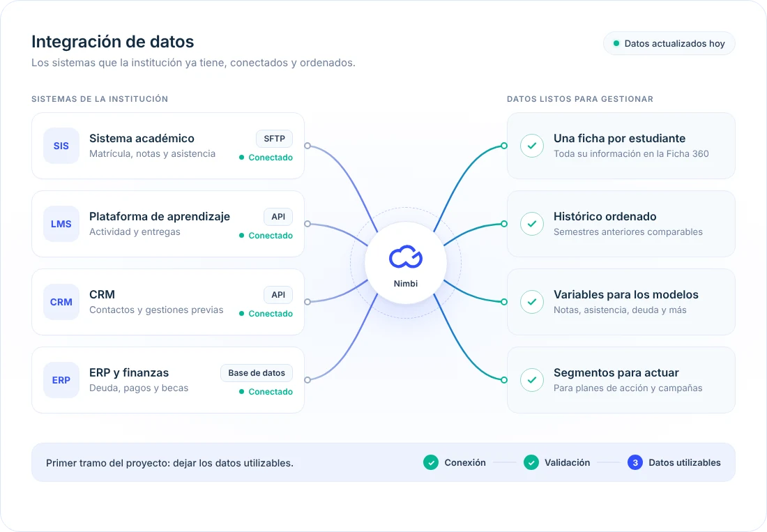Click the green check of Validación step
Image resolution: width=767 pixels, height=532 pixels.
531,462
